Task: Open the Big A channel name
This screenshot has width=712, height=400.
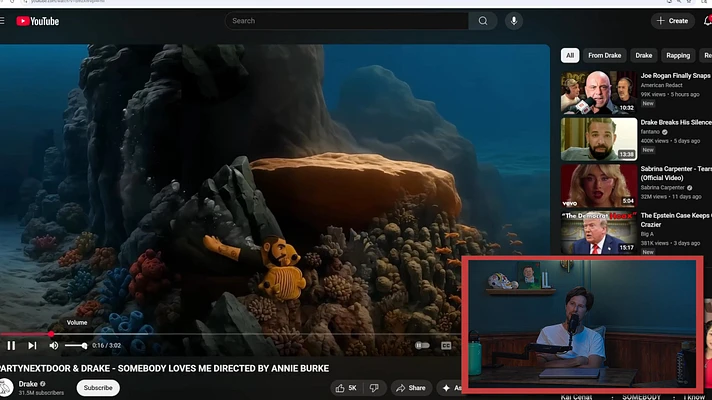Action: tap(647, 234)
